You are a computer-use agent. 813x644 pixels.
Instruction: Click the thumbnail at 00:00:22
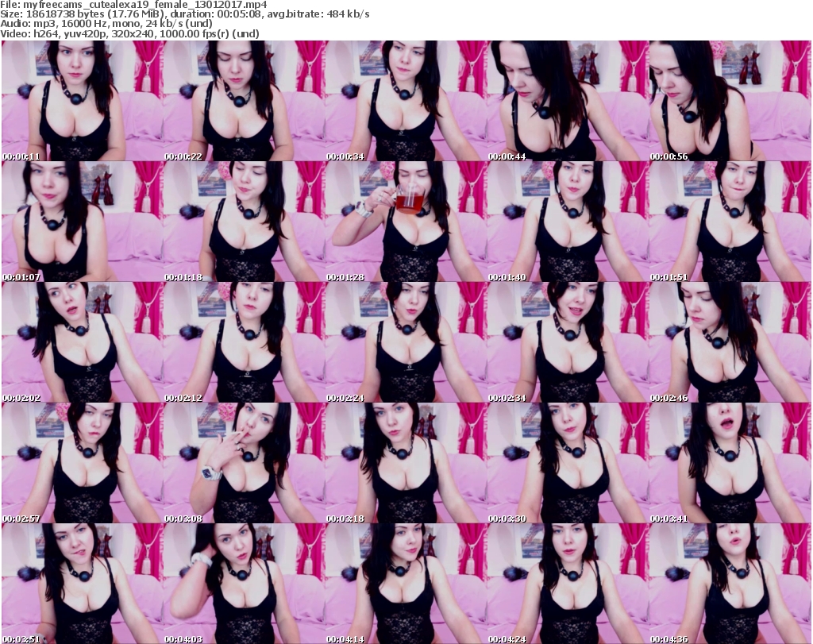(x=245, y=101)
